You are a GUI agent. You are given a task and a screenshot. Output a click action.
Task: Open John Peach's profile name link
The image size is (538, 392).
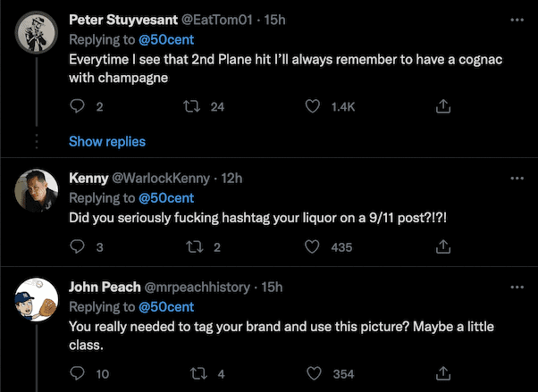pyautogui.click(x=105, y=287)
